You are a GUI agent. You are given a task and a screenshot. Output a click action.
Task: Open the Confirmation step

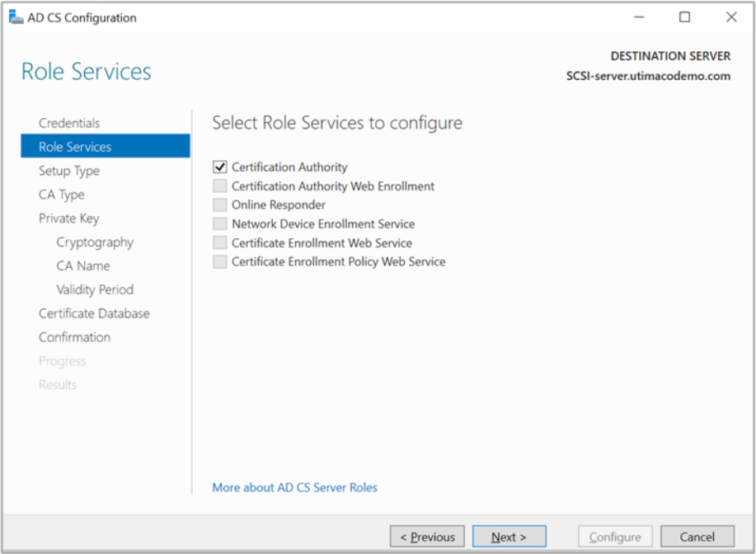coord(74,337)
